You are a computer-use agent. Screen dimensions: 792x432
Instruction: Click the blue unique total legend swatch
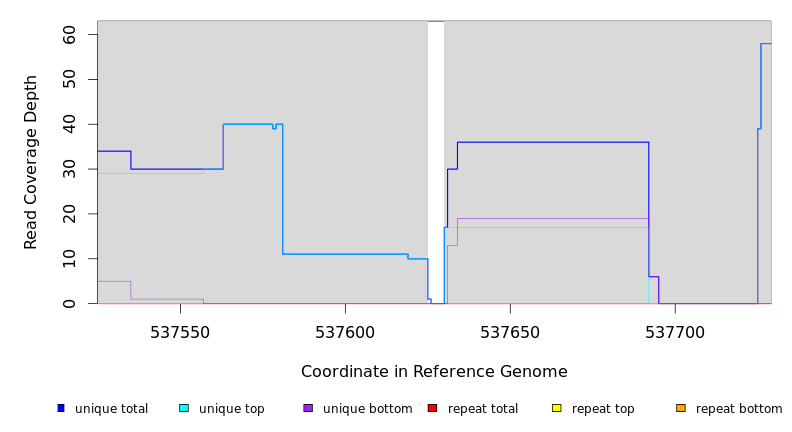(61, 408)
